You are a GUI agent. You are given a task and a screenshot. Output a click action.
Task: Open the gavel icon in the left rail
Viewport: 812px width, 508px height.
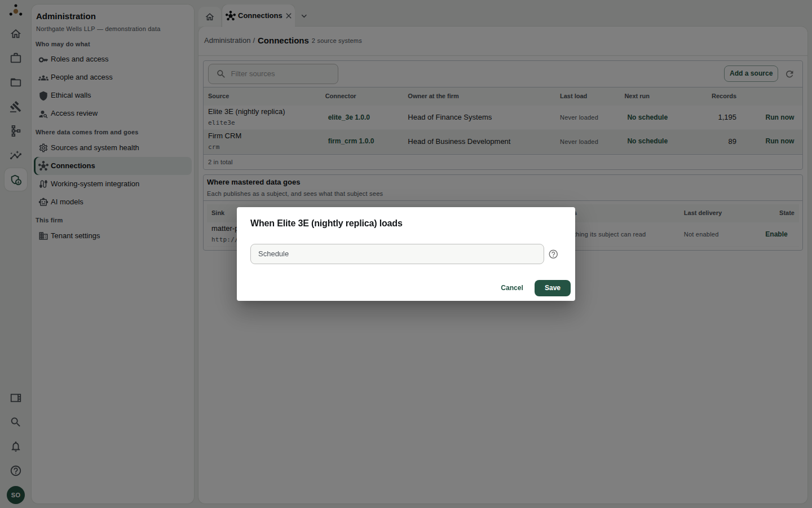click(16, 107)
